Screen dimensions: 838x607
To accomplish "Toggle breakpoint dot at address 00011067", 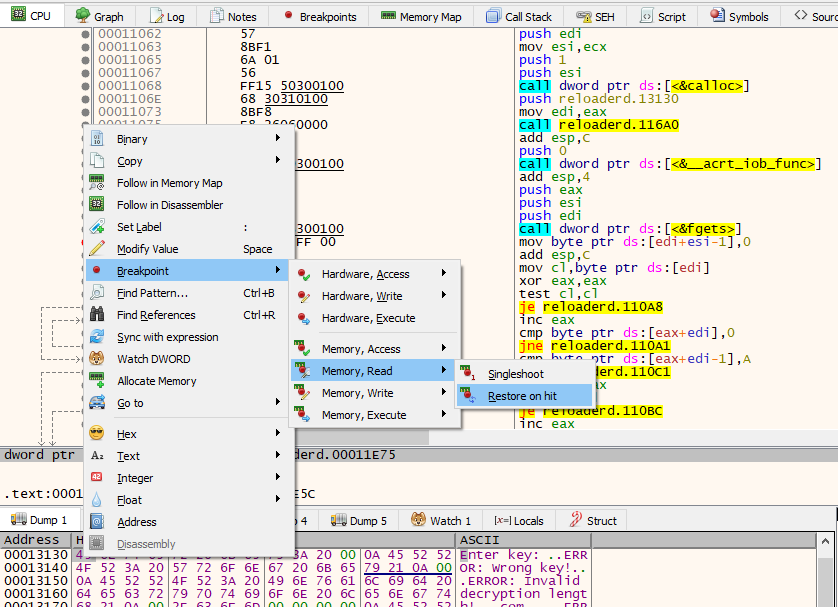I will tap(86, 73).
